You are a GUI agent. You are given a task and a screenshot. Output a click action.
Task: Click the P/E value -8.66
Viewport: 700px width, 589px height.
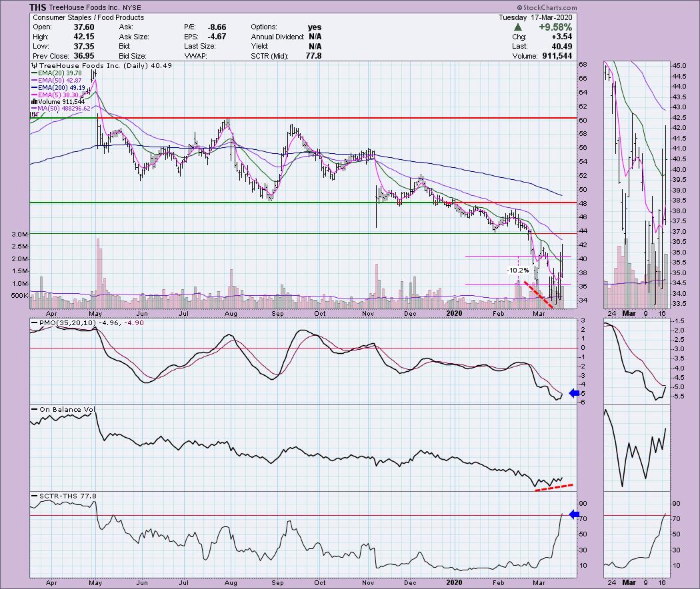[x=217, y=27]
